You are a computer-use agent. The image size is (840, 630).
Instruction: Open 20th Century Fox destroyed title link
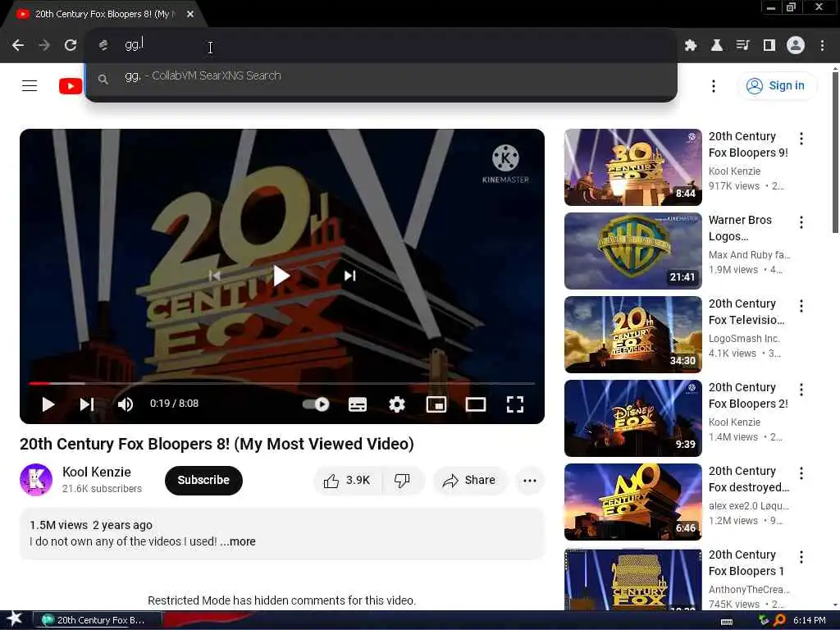point(749,479)
